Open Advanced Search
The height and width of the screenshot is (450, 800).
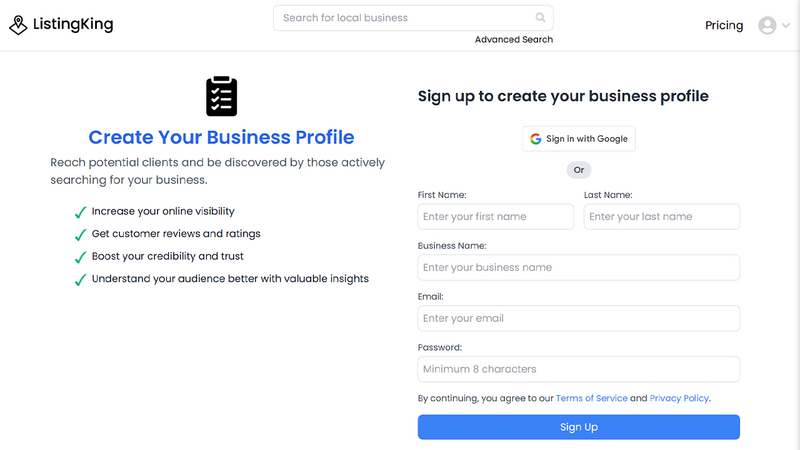point(514,39)
